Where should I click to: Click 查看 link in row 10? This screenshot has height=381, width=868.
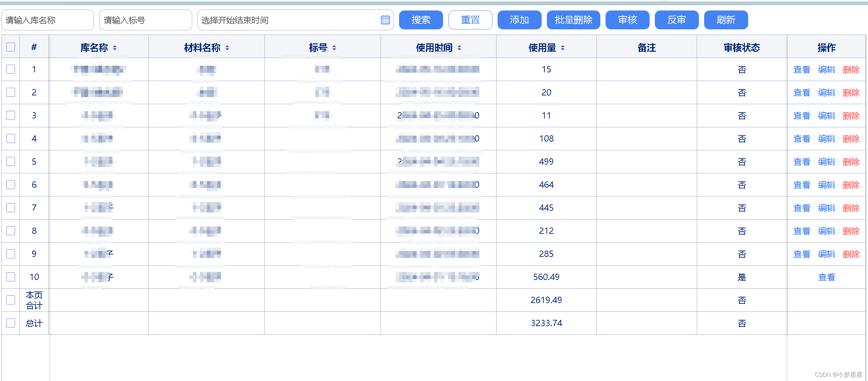click(x=826, y=277)
